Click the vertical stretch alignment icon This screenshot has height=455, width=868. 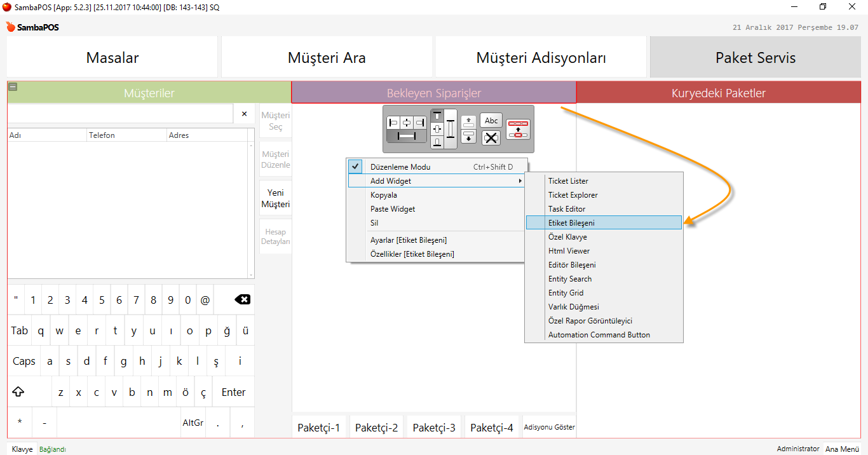(x=451, y=129)
